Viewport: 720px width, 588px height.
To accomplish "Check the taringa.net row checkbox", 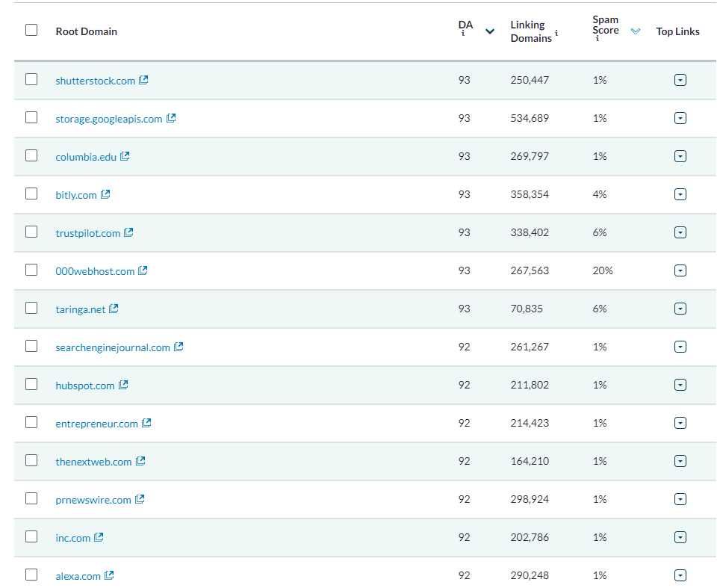I will [x=31, y=308].
